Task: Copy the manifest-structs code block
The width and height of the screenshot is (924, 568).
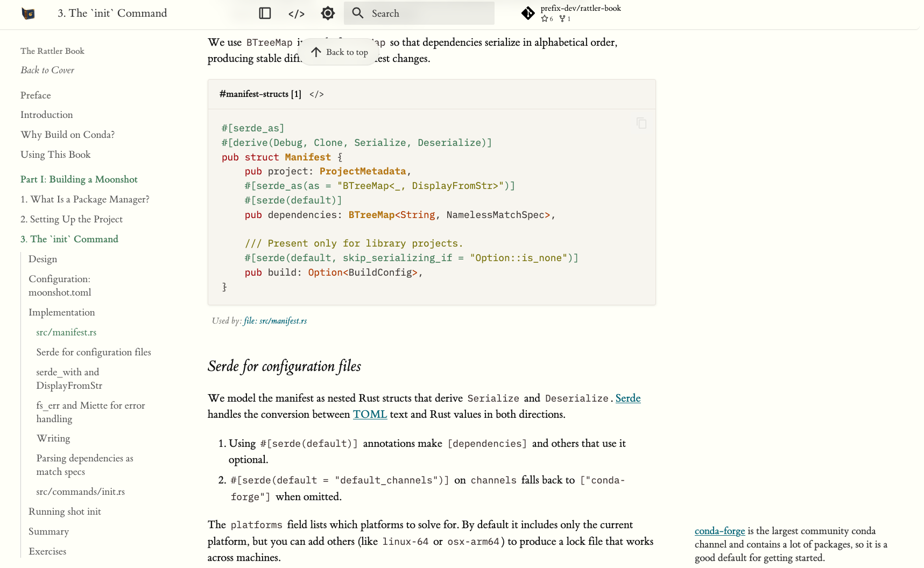Action: pyautogui.click(x=641, y=123)
